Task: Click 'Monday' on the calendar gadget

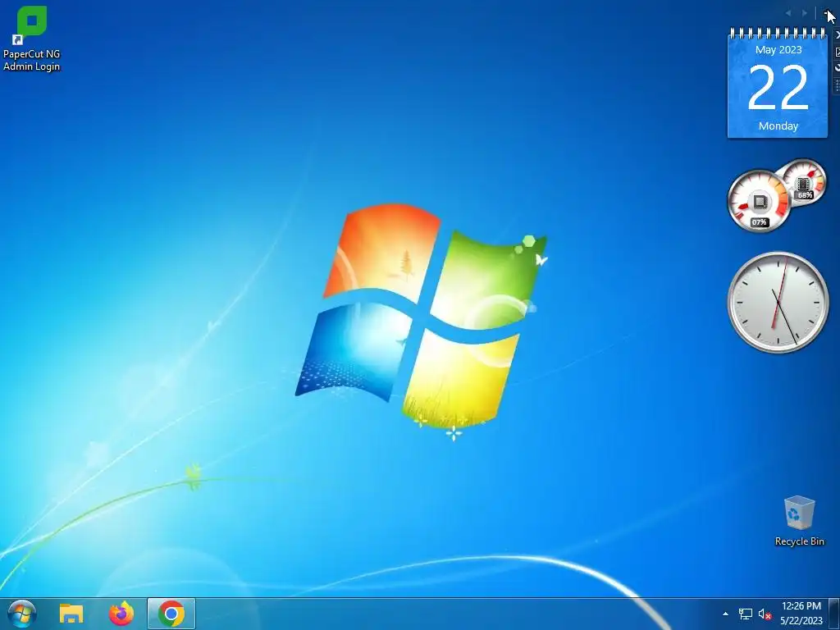Action: [778, 126]
